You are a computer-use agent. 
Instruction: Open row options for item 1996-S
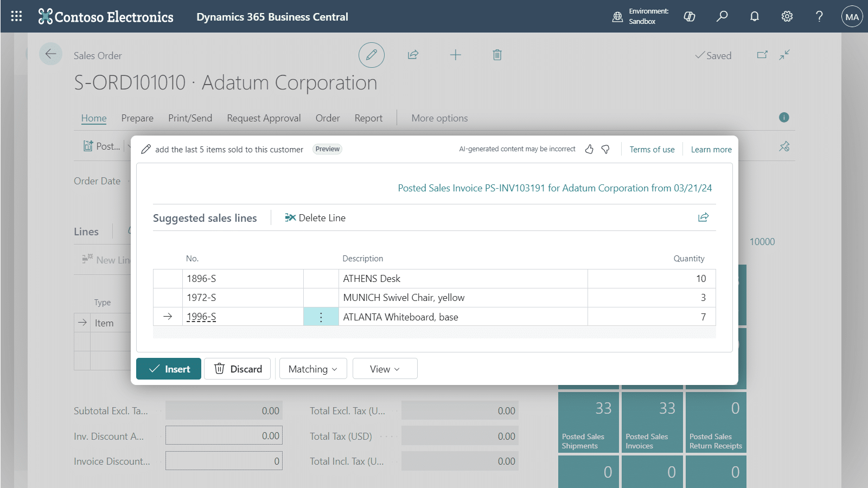point(321,317)
